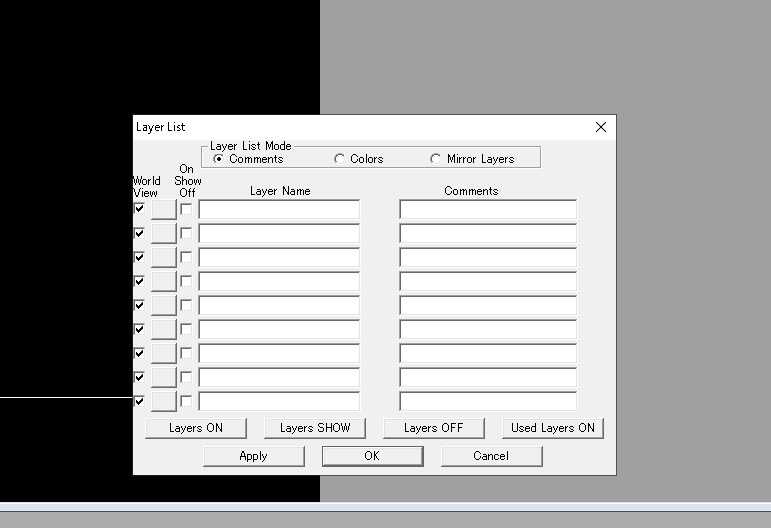Select the Mirror Layers mode option
This screenshot has height=528, width=771.
436,159
